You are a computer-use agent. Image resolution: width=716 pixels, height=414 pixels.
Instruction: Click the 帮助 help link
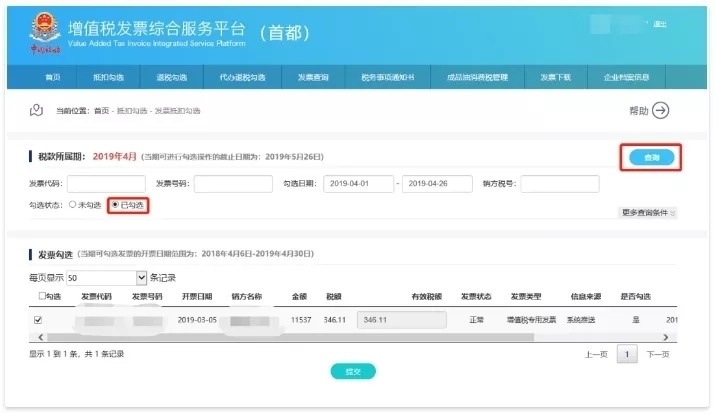(x=639, y=111)
